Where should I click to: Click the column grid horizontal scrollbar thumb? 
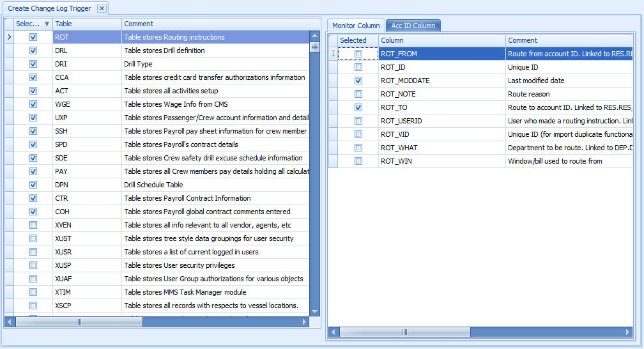coord(404,332)
